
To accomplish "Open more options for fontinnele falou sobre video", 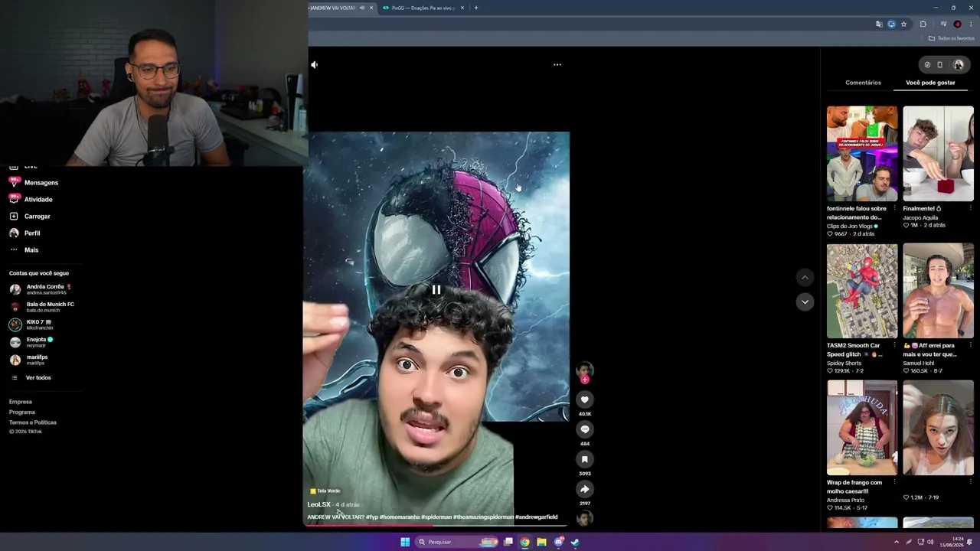I will pos(894,208).
